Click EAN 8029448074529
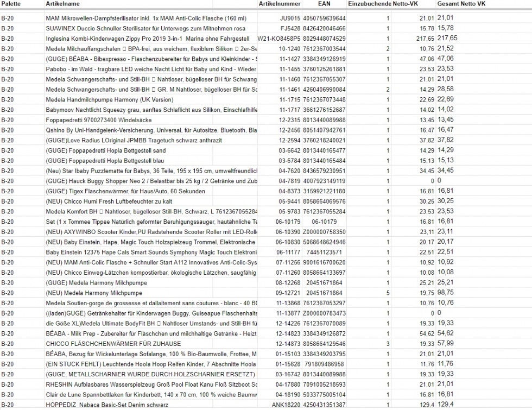The image size is (532, 410). pyautogui.click(x=324, y=39)
